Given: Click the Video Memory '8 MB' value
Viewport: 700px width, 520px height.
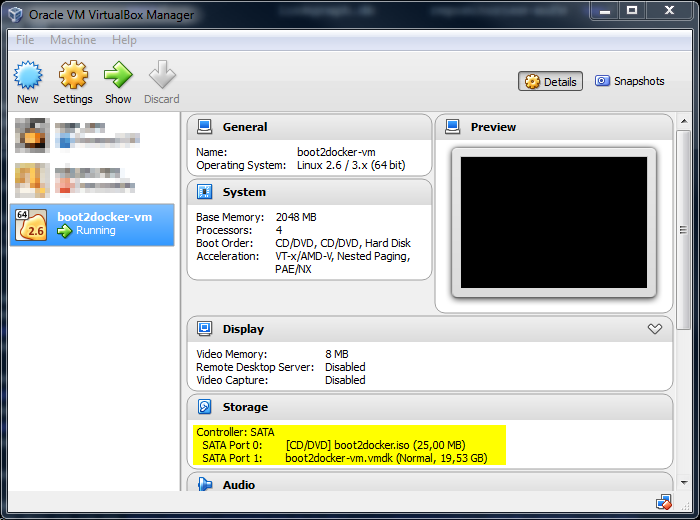Looking at the screenshot, I should (x=337, y=354).
